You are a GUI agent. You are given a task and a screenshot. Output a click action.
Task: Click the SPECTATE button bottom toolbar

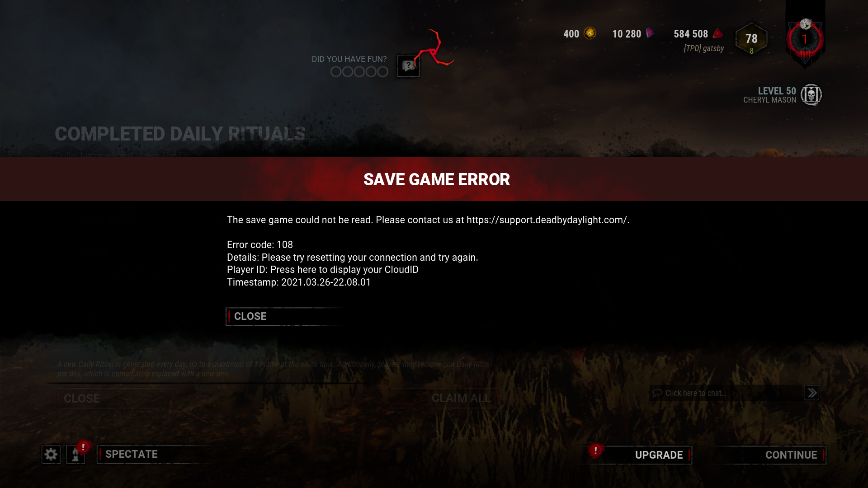tap(131, 454)
